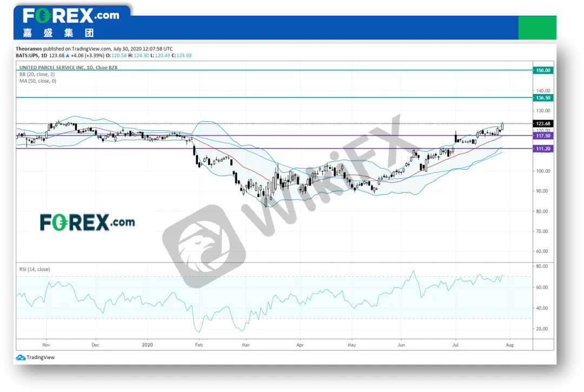Select the 150.00 price level label

(x=543, y=70)
